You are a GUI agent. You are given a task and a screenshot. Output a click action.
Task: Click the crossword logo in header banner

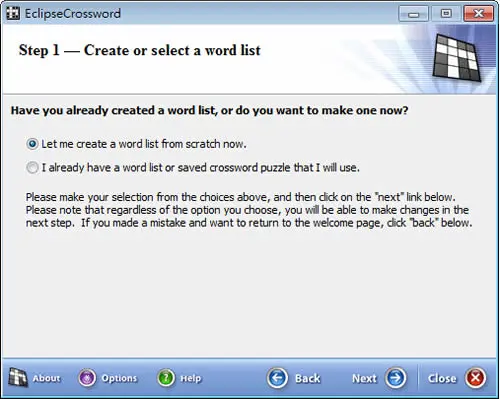(457, 58)
